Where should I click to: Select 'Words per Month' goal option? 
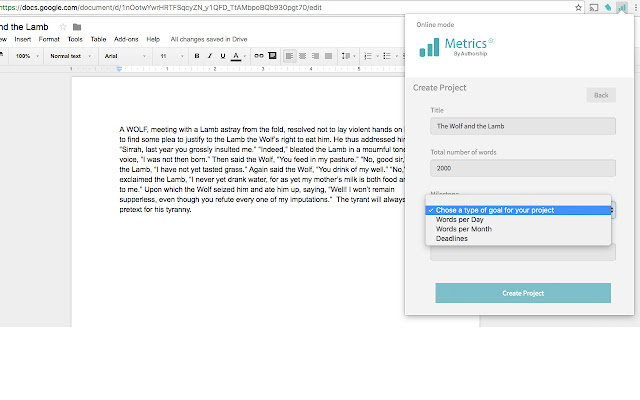(518, 229)
